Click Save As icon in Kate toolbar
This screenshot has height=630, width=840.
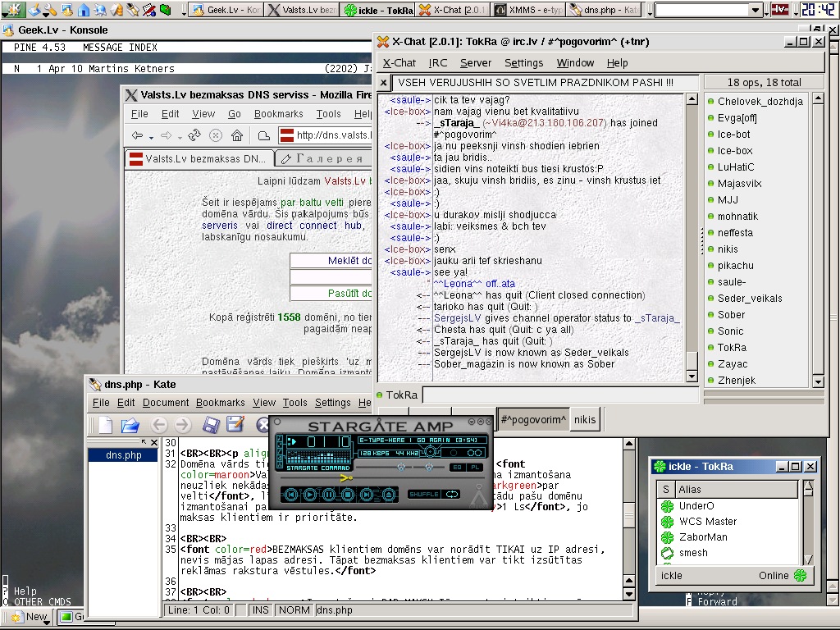point(235,426)
